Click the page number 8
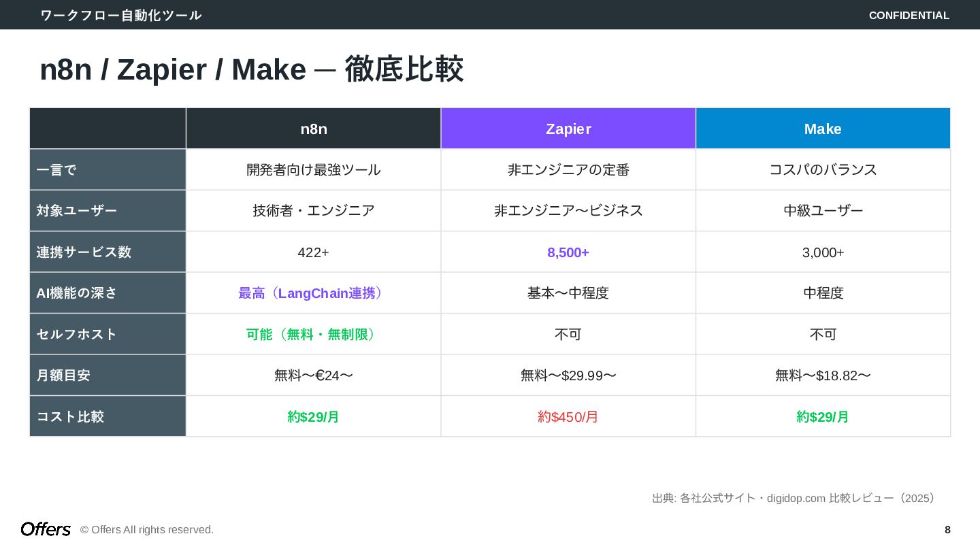This screenshot has width=980, height=551. 947,530
